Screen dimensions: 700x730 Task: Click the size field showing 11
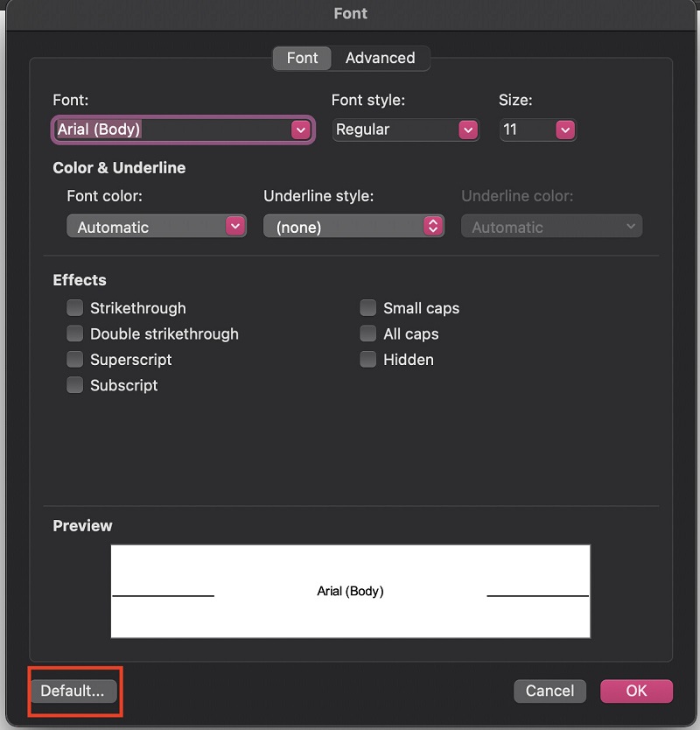[x=526, y=130]
